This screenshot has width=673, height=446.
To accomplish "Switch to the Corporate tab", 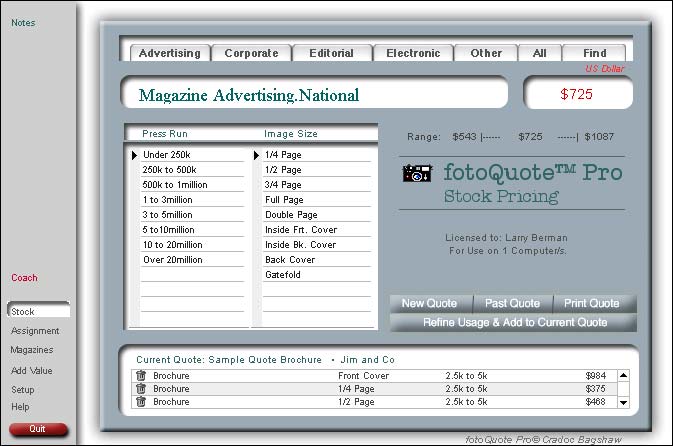I will 252,53.
